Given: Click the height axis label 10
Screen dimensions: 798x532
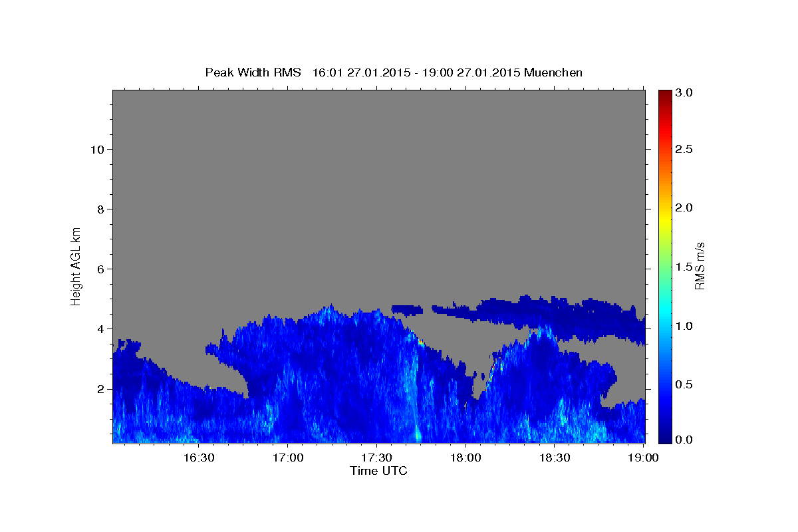Looking at the screenshot, I should tap(96, 149).
